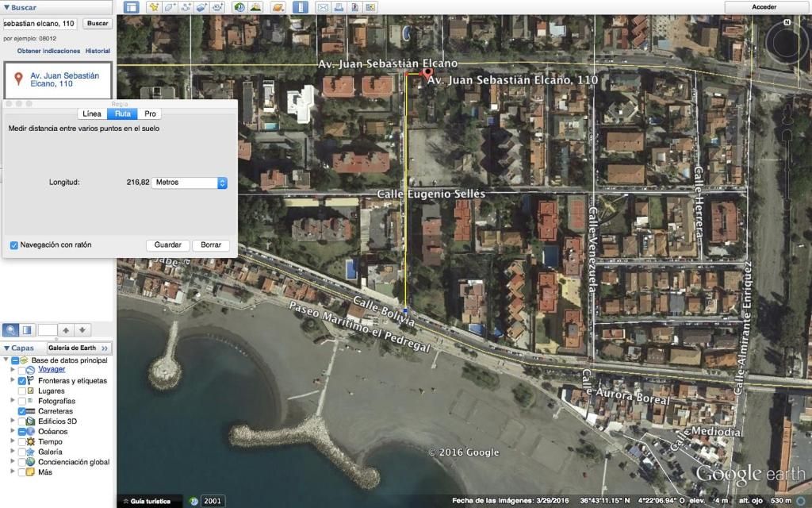
Task: Click the ruler tool icon in toolbar
Action: pyautogui.click(x=301, y=7)
